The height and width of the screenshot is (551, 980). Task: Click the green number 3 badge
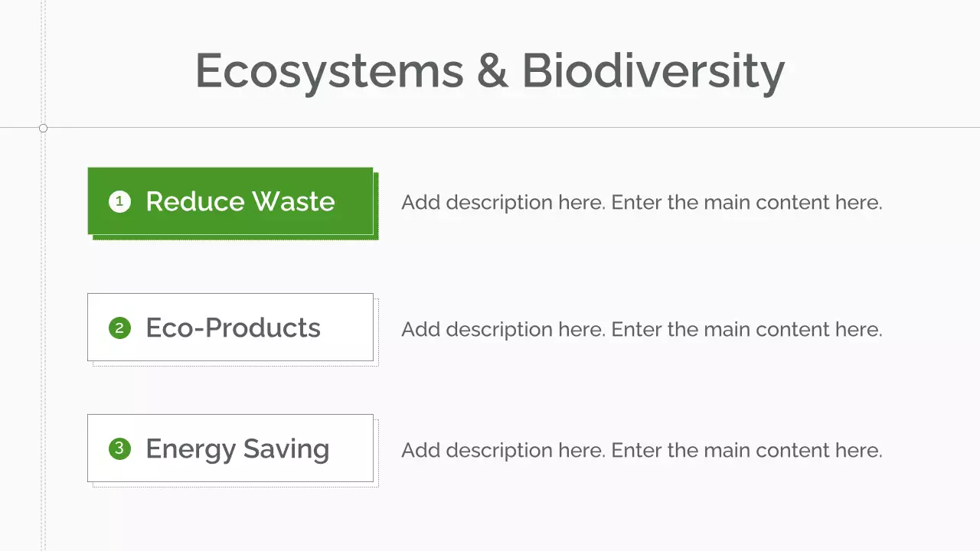[119, 448]
